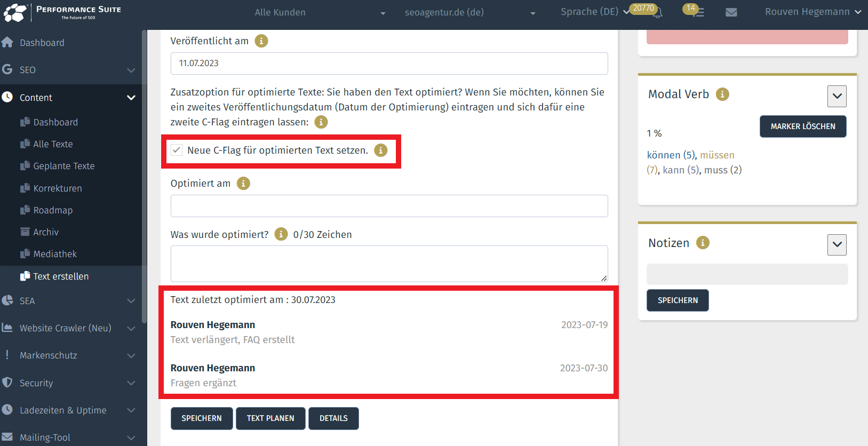This screenshot has height=446, width=868.
Task: Expand the Security section chevron
Action: (x=131, y=383)
